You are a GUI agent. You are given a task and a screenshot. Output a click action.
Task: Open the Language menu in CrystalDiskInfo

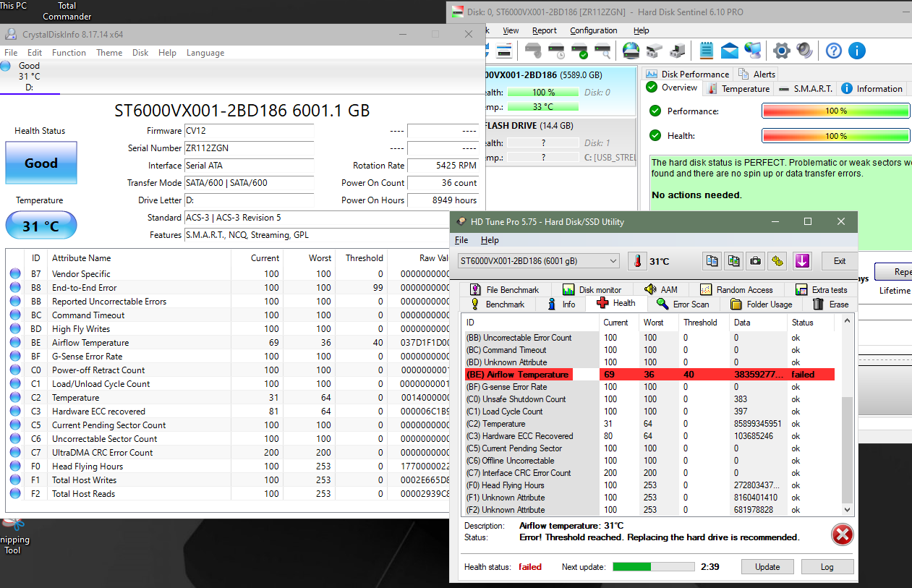point(205,53)
